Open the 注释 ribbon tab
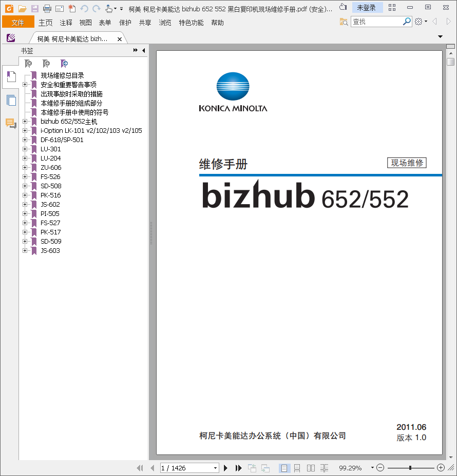457x476 pixels. (66, 23)
